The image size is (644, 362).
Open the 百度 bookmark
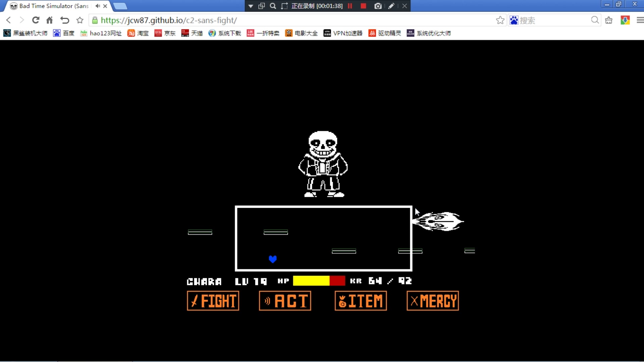64,33
